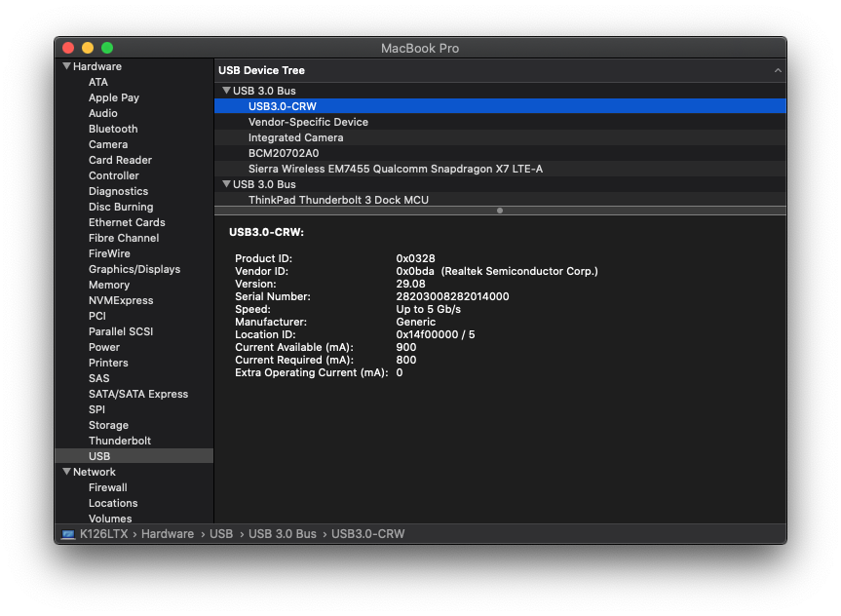Click USB 3.0 Bus in path bar
Screen dimensions: 841x616
click(283, 534)
